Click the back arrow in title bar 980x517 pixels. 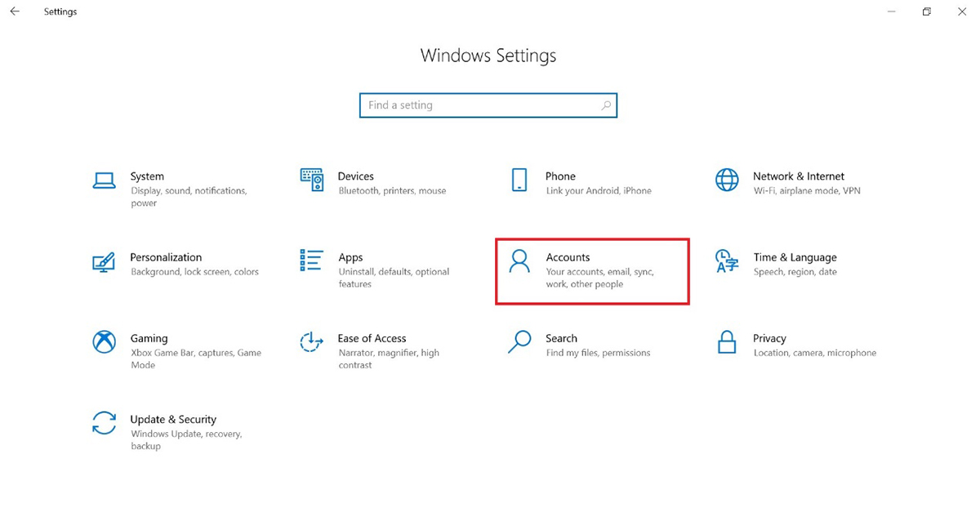[15, 11]
